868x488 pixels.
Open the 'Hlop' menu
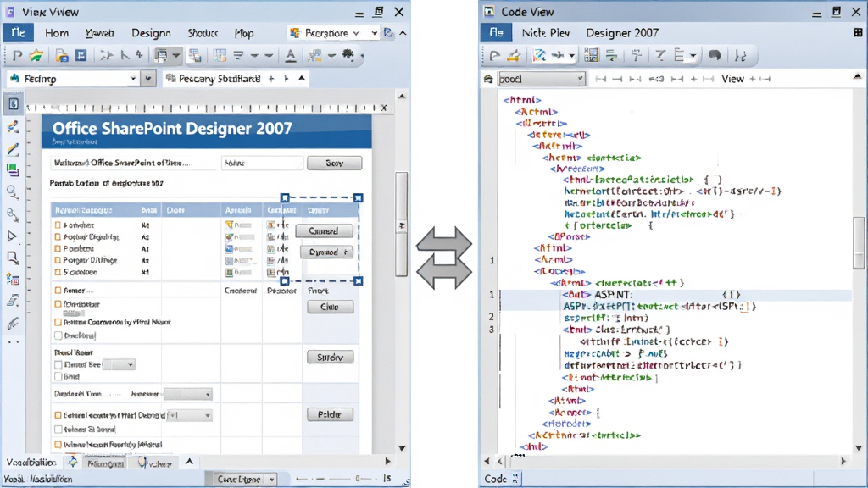(x=244, y=33)
